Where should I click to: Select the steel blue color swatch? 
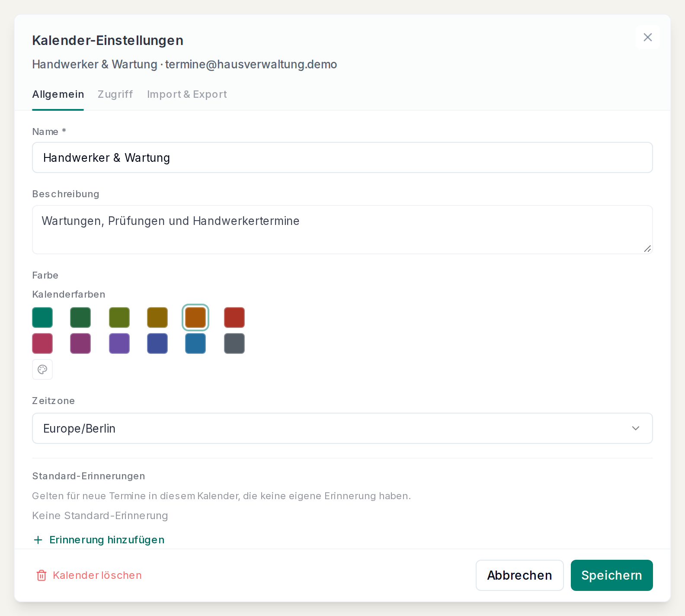(195, 343)
